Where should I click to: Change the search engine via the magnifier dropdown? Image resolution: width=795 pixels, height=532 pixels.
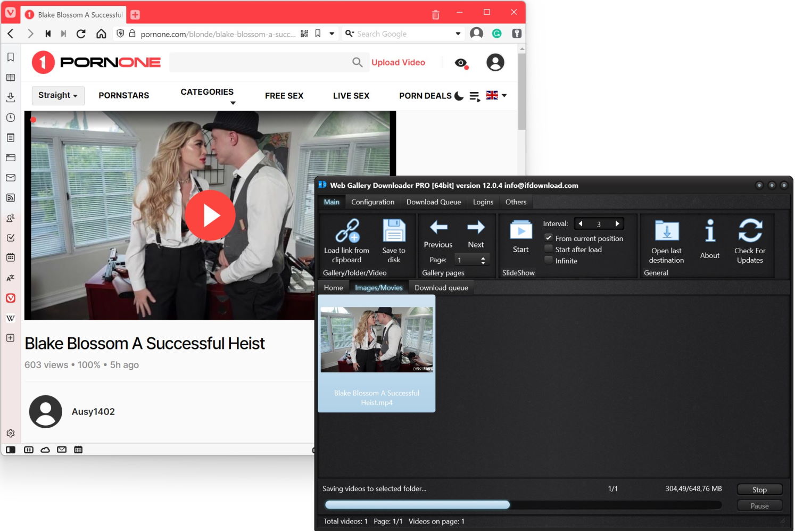[x=350, y=34]
